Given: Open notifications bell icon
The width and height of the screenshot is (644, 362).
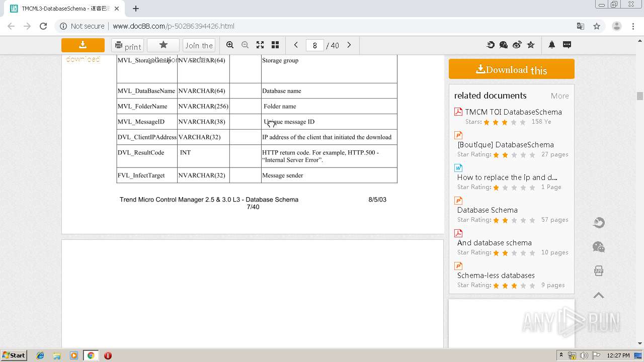Looking at the screenshot, I should pos(551,45).
